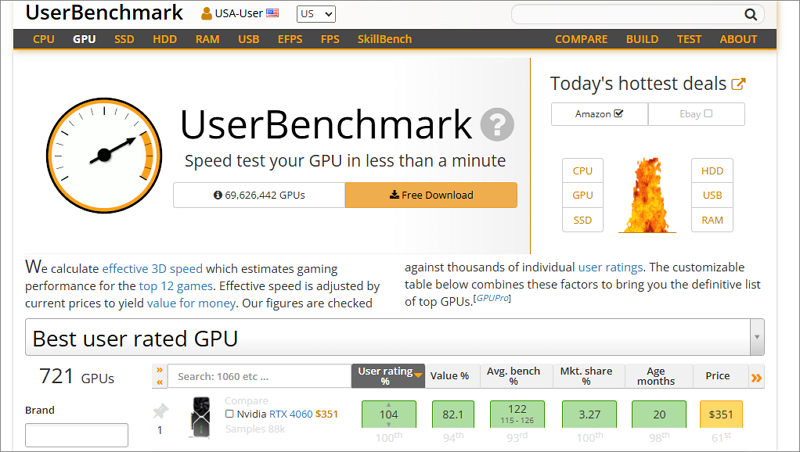The height and width of the screenshot is (452, 800).
Task: Click the 3.27 market share cell
Action: tap(589, 414)
